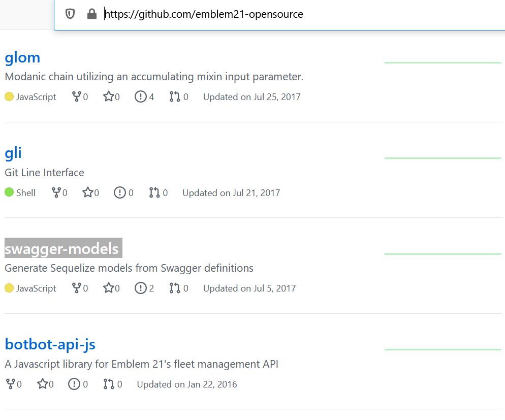Click the yellow JavaScript language dot for glom

(x=9, y=96)
